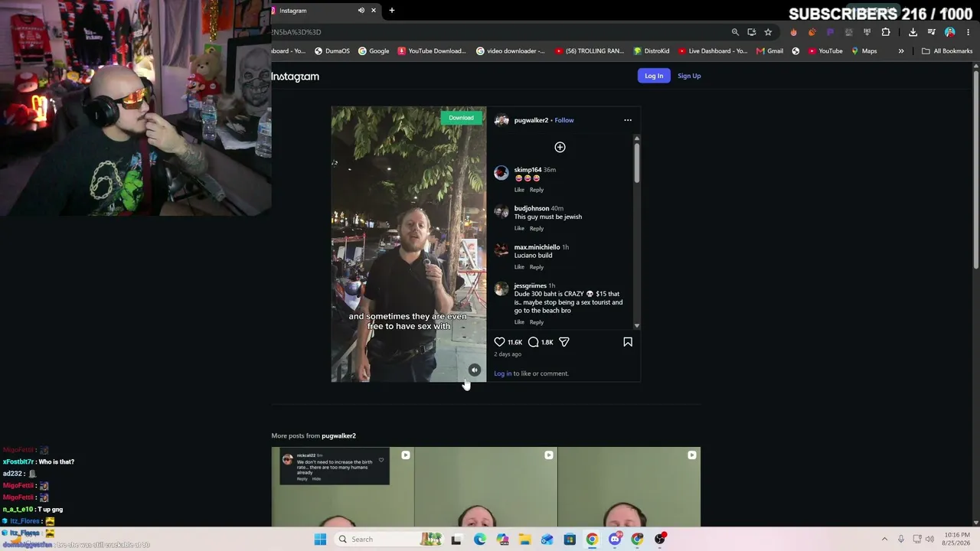The width and height of the screenshot is (980, 551).
Task: Open Microsoft Edge from the taskbar
Action: [x=479, y=540]
